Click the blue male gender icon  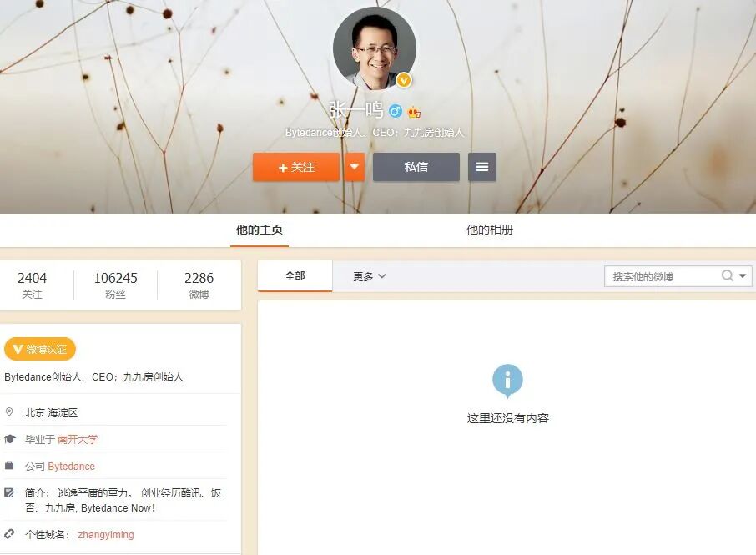pyautogui.click(x=396, y=111)
